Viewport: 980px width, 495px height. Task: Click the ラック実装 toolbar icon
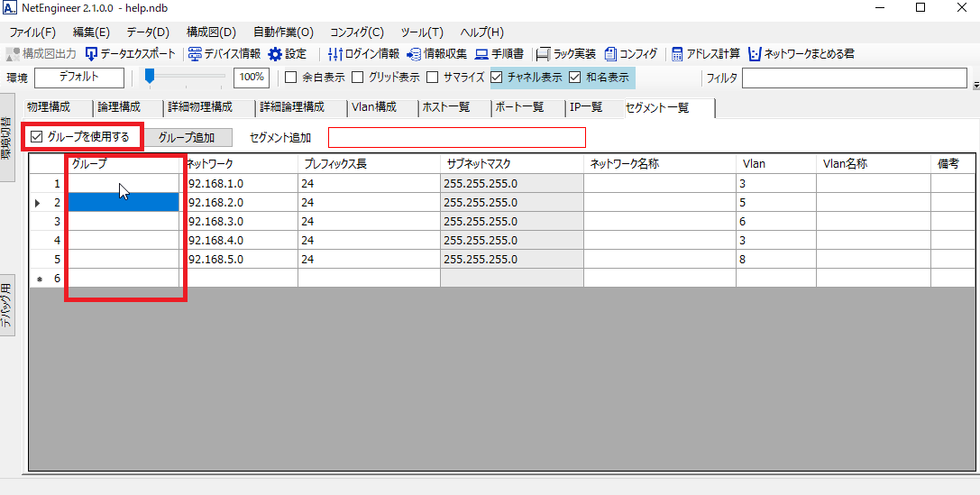coord(544,54)
